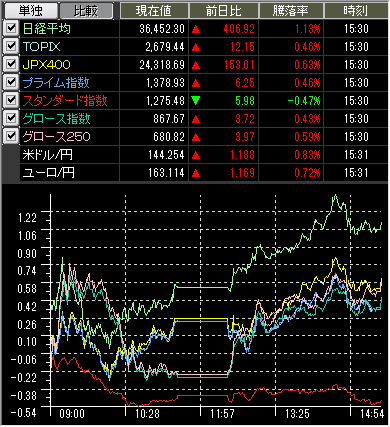Click the 1,275.48 value cell
The image size is (390, 427).
tap(165, 101)
